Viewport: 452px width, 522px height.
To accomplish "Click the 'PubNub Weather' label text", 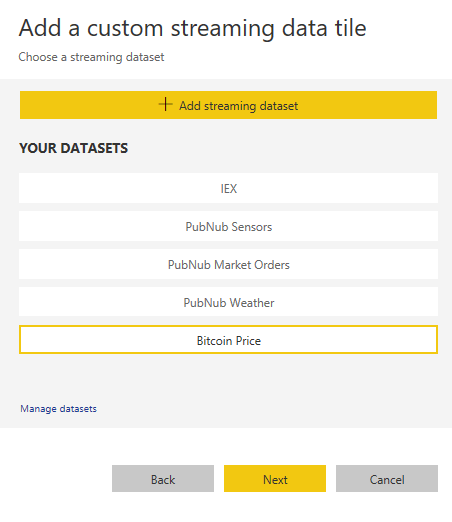I will (229, 303).
